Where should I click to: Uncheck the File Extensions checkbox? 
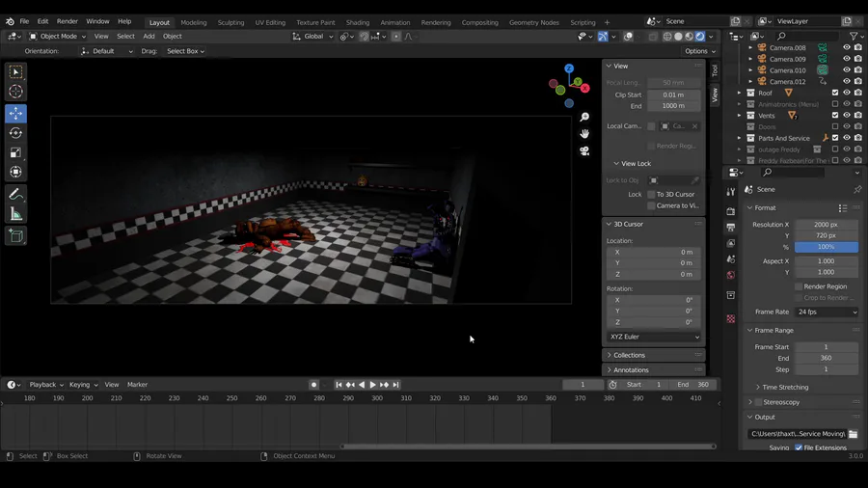[x=799, y=447]
